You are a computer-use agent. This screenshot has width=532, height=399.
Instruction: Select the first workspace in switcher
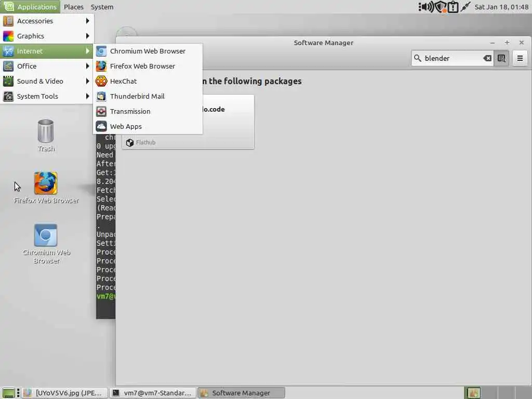coord(473,393)
